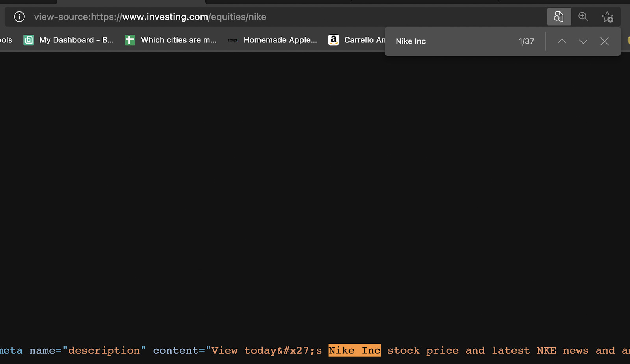This screenshot has width=630, height=364.
Task: Click the 'content=' attribute in source
Action: pos(179,350)
